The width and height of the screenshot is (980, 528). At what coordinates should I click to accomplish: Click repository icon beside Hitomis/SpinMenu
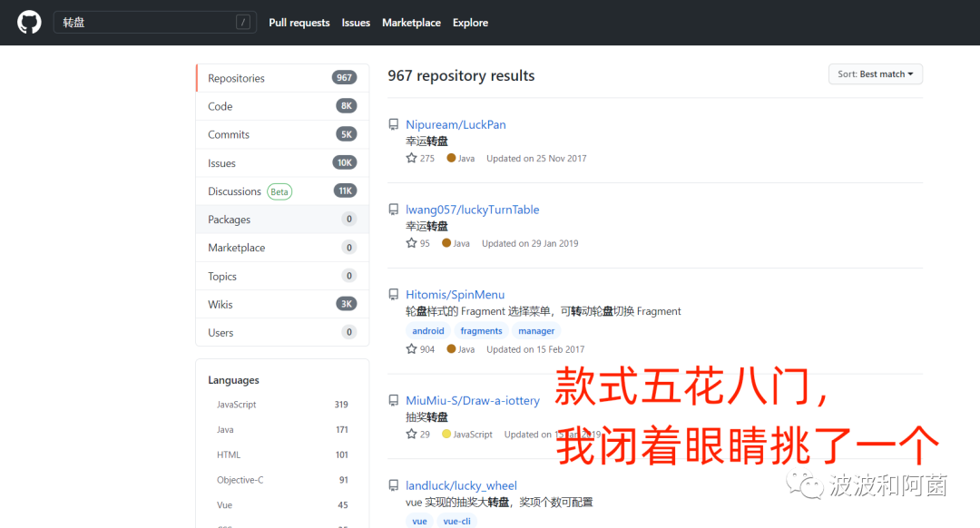[393, 294]
